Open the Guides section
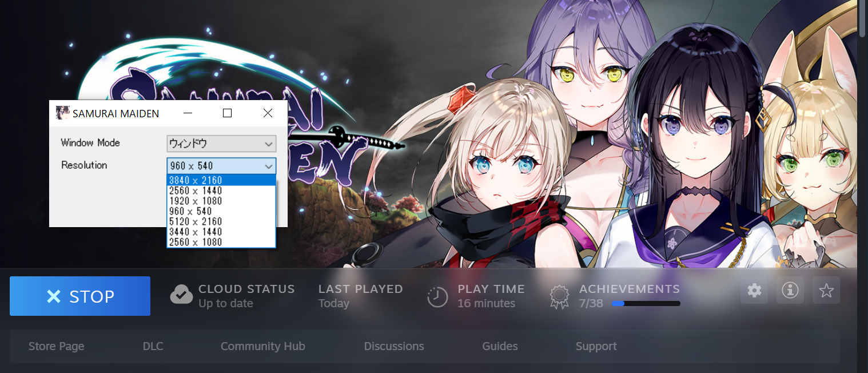This screenshot has width=868, height=373. 499,346
